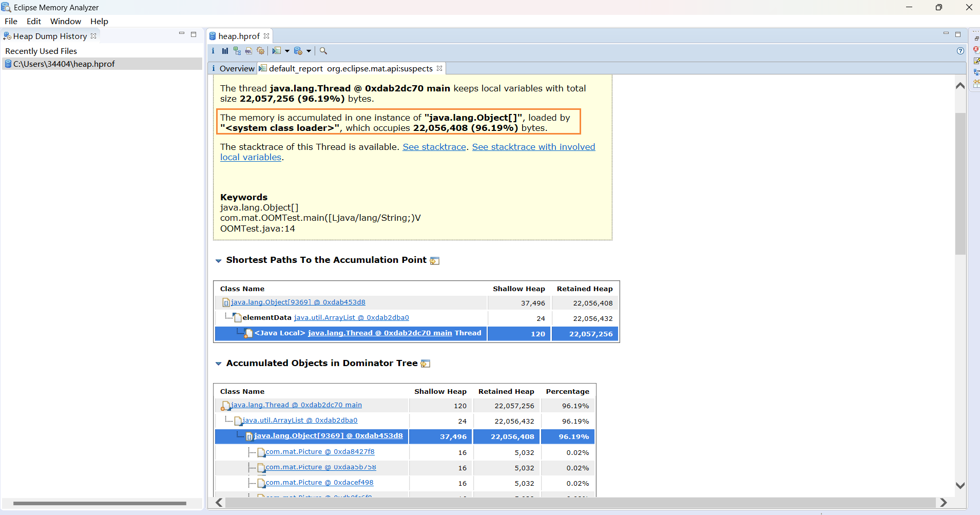Click the OOMTest.java:14 keyword text

[258, 228]
